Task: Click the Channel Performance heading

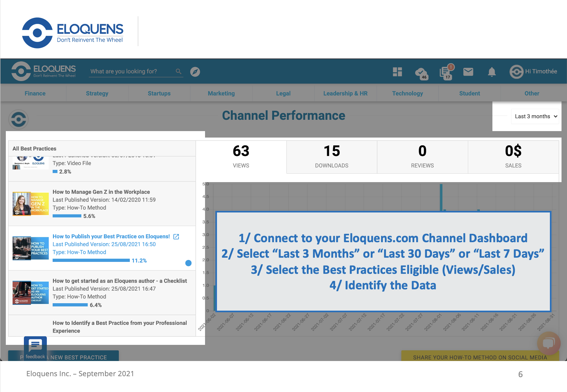Action: click(283, 116)
